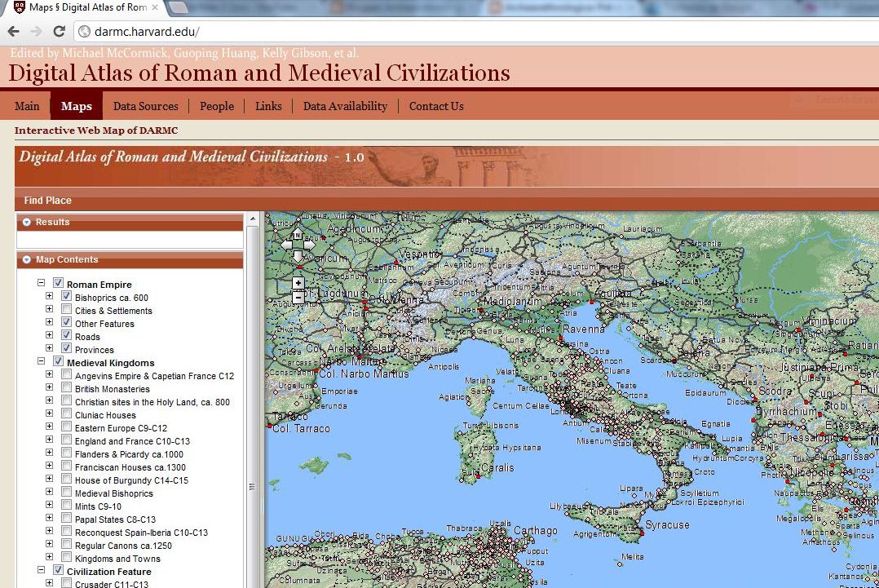Uncheck Bishoprics ca. 600 layer
The width and height of the screenshot is (879, 588).
(x=66, y=296)
